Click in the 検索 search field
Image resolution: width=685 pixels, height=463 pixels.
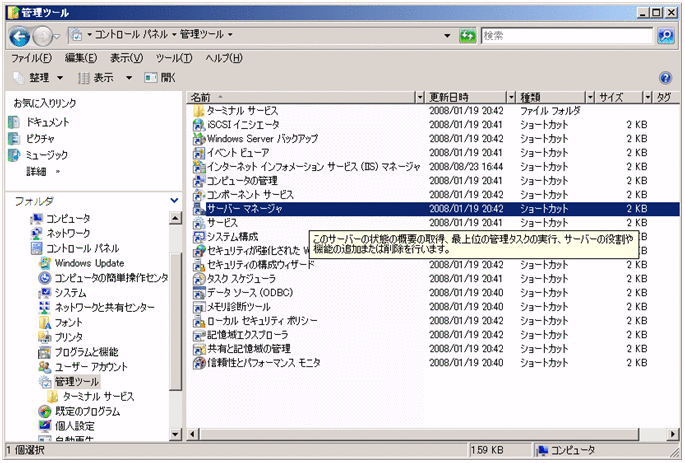(565, 35)
